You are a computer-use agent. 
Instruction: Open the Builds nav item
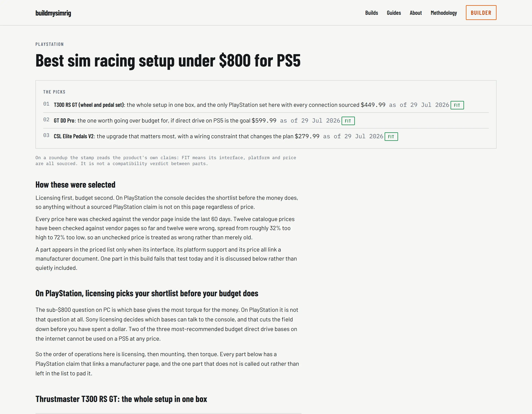click(371, 13)
